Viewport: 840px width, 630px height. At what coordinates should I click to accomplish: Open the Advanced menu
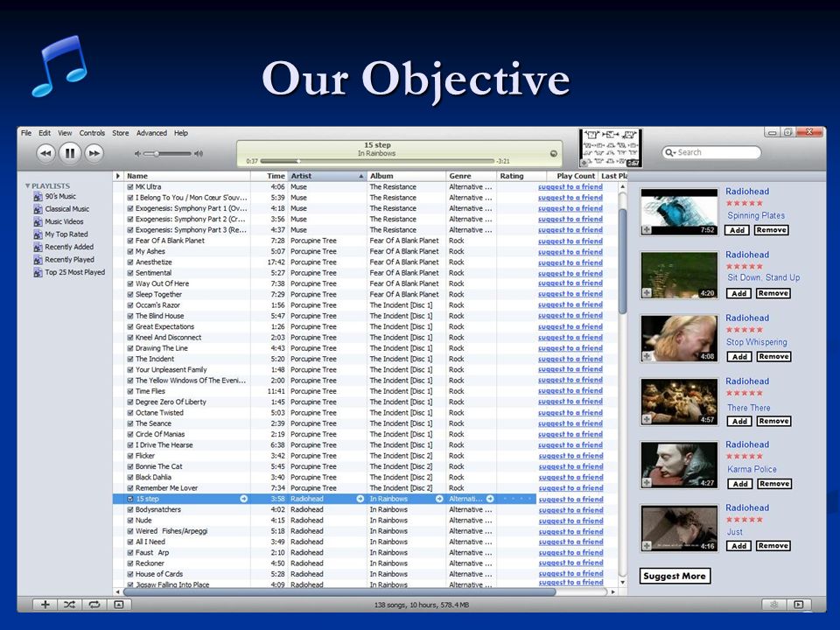point(151,133)
